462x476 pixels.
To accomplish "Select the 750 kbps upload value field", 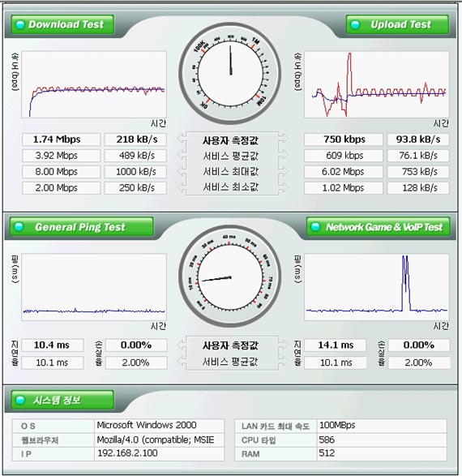I will point(344,139).
